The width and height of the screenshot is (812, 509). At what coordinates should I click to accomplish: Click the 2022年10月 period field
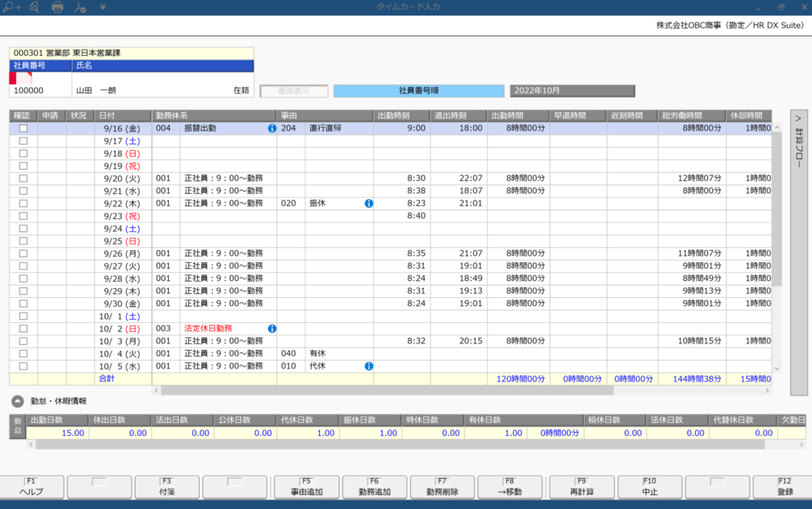(x=572, y=91)
